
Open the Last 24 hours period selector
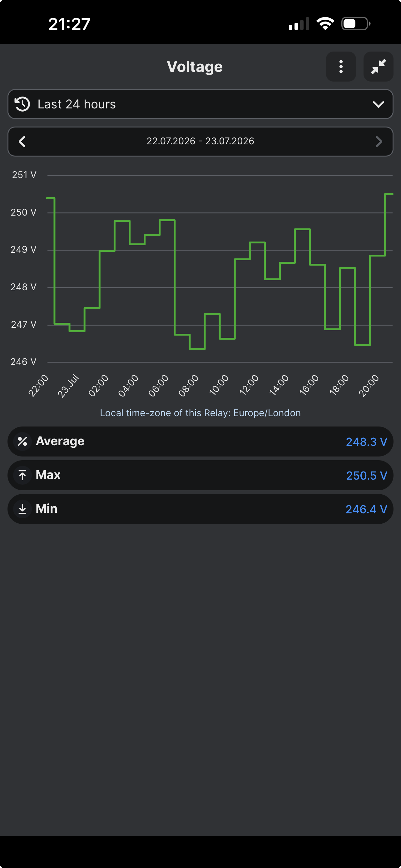point(200,104)
